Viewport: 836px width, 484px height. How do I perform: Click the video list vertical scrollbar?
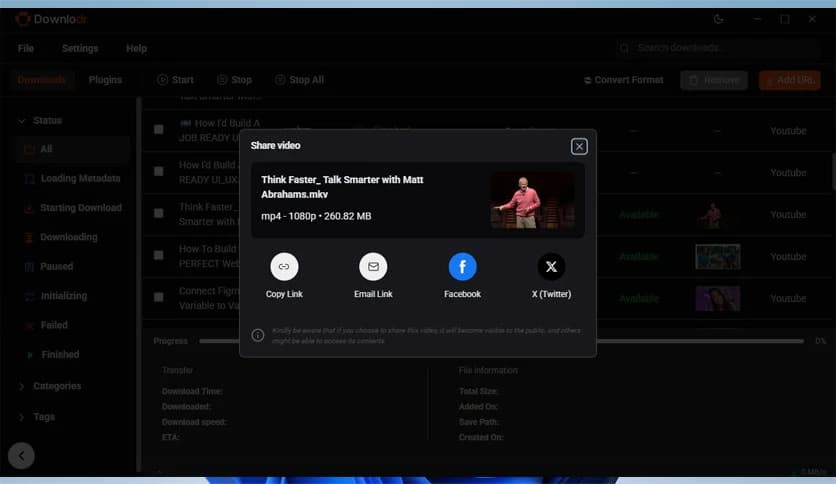pyautogui.click(x=833, y=171)
